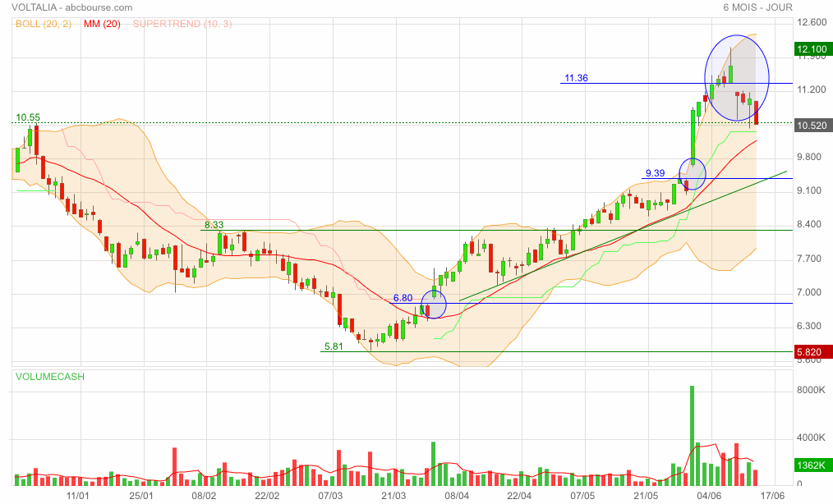Click the 04/06 date label
The image size is (833, 504).
pyautogui.click(x=709, y=496)
